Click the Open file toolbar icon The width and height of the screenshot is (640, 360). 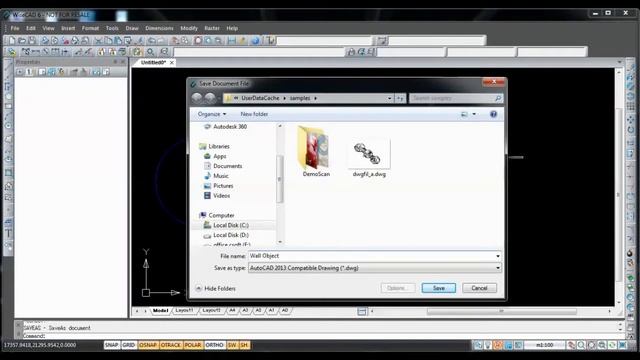[x=22, y=40]
